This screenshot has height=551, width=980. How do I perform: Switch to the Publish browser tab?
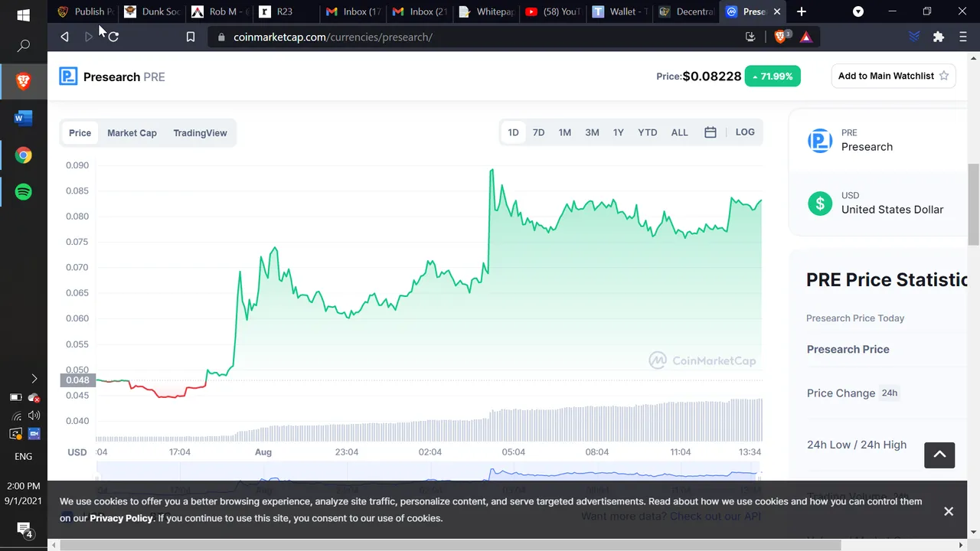[85, 11]
